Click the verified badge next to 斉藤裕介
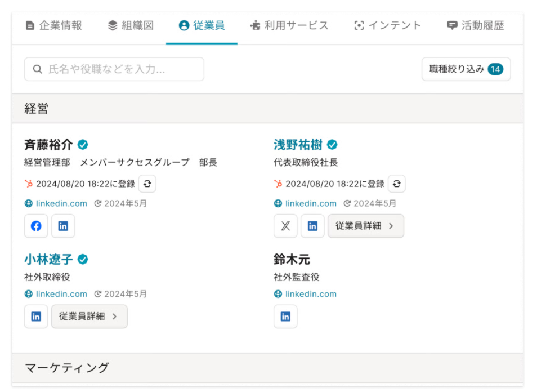This screenshot has width=537, height=392. pyautogui.click(x=82, y=144)
